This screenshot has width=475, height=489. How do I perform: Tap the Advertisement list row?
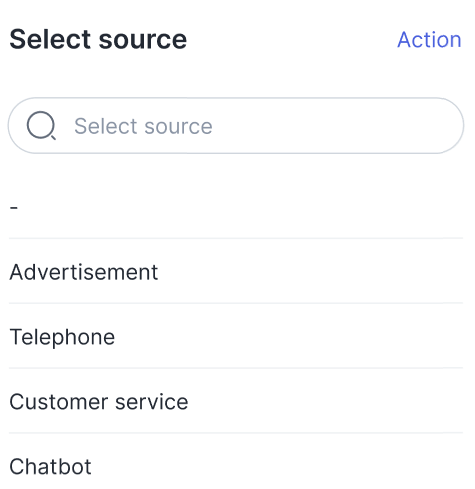pyautogui.click(x=236, y=272)
